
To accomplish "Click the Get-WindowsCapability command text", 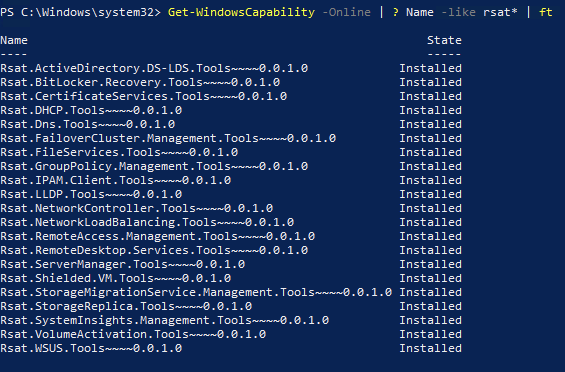I will [x=241, y=13].
